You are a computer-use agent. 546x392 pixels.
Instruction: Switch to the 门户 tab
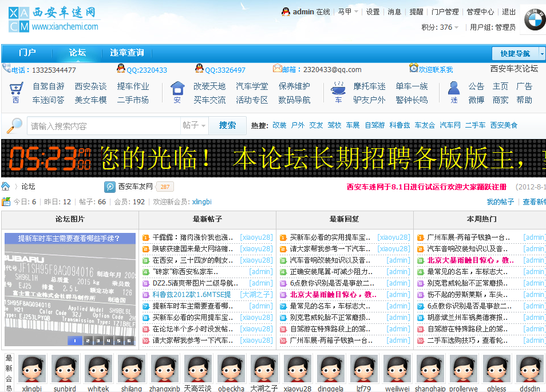click(27, 53)
